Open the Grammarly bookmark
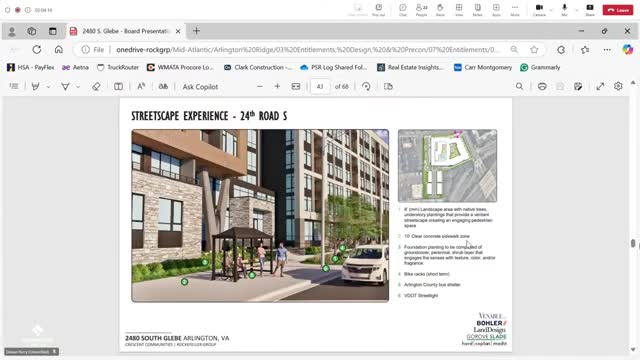The height and width of the screenshot is (360, 640). tap(540, 67)
